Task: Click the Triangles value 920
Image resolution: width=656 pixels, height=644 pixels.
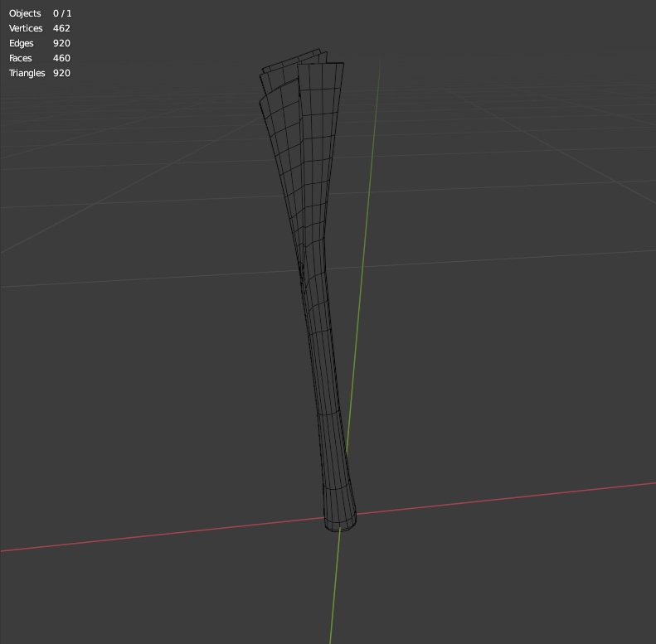Action: (x=61, y=73)
